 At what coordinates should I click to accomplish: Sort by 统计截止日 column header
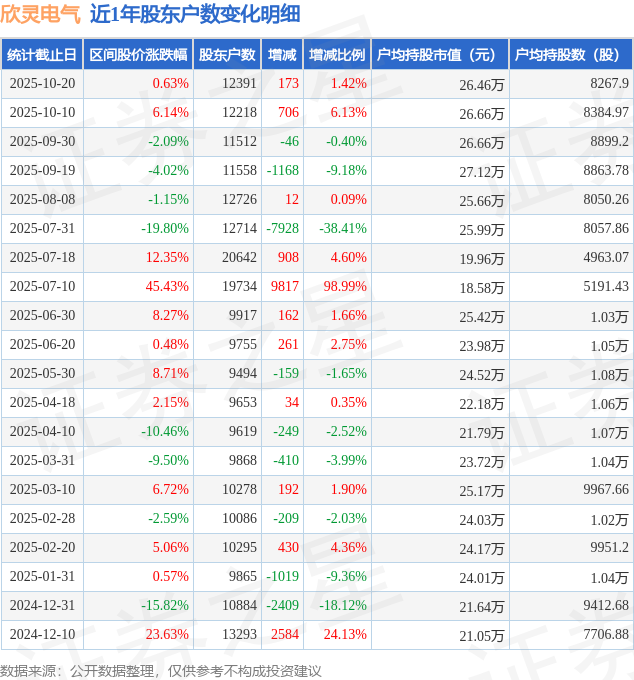tap(41, 55)
